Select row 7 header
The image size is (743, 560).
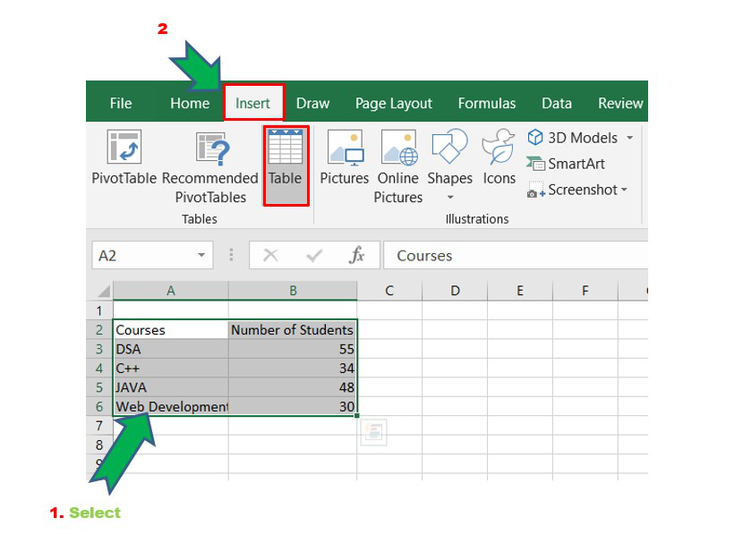coord(99,426)
